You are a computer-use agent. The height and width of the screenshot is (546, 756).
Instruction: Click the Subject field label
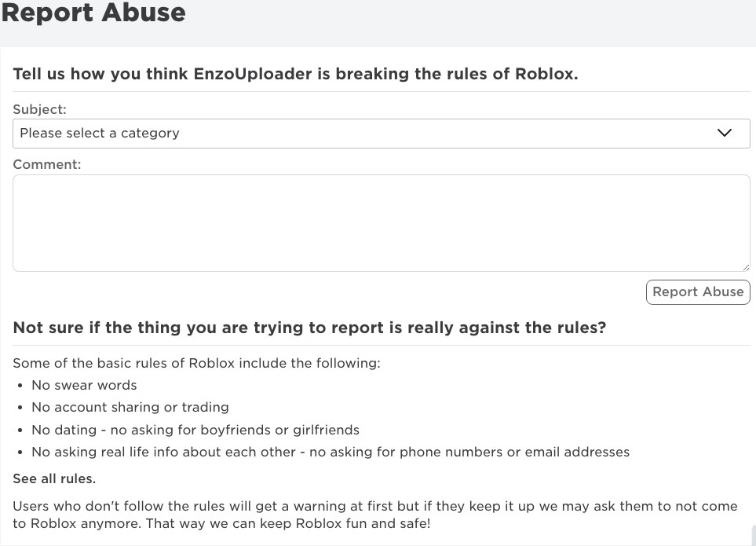pos(39,109)
